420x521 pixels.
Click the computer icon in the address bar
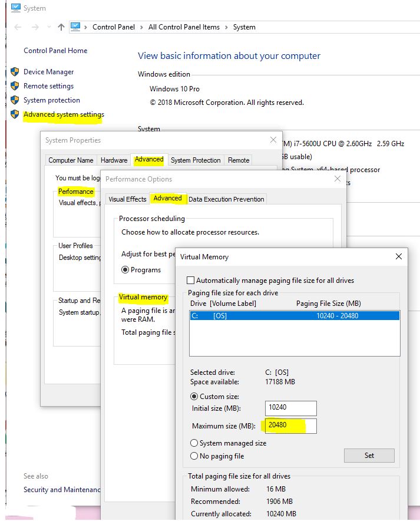[x=76, y=27]
